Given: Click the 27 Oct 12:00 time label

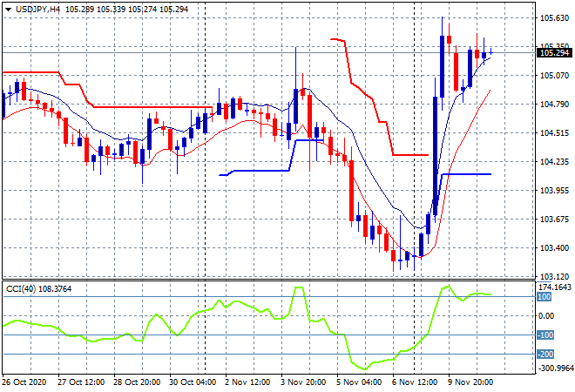Looking at the screenshot, I should [81, 382].
